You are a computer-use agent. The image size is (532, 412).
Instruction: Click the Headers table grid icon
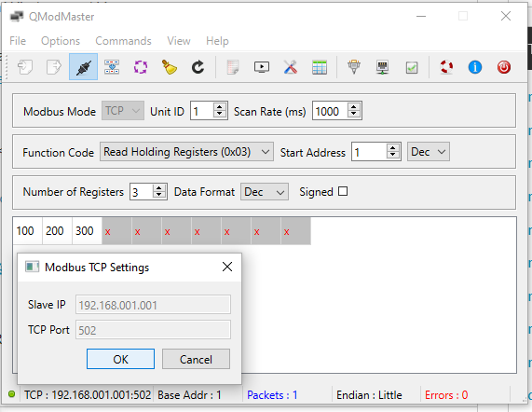click(320, 67)
